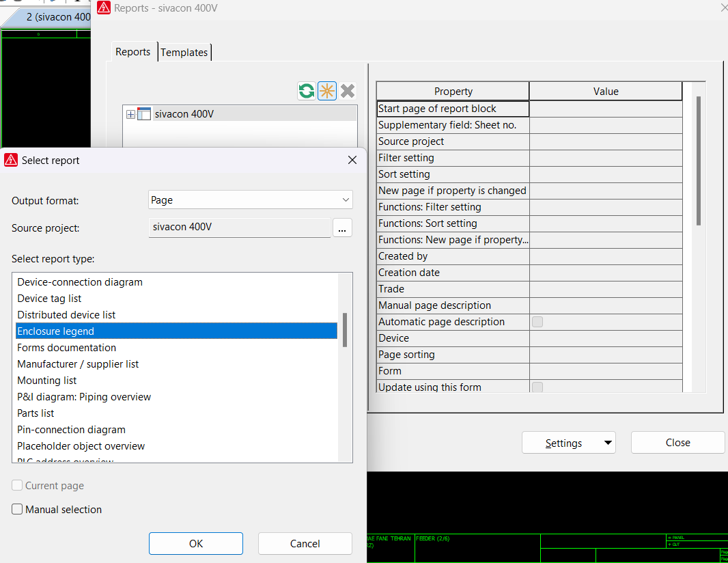Click the table icon beside sivacon 400V
The height and width of the screenshot is (563, 728).
pos(144,114)
